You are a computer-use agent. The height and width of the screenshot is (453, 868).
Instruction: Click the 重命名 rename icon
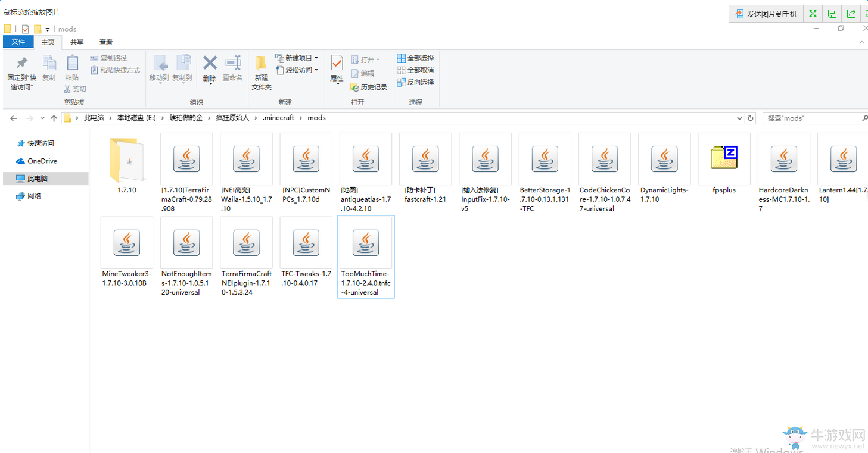pos(232,63)
